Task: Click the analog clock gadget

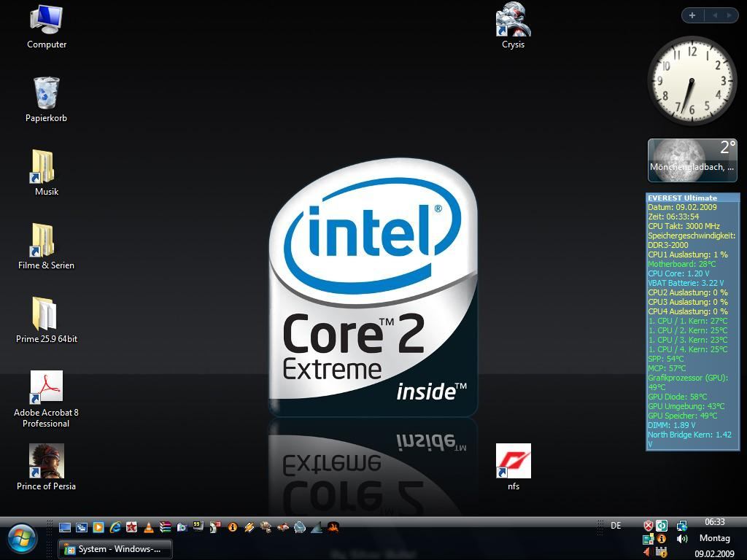Action: point(692,81)
